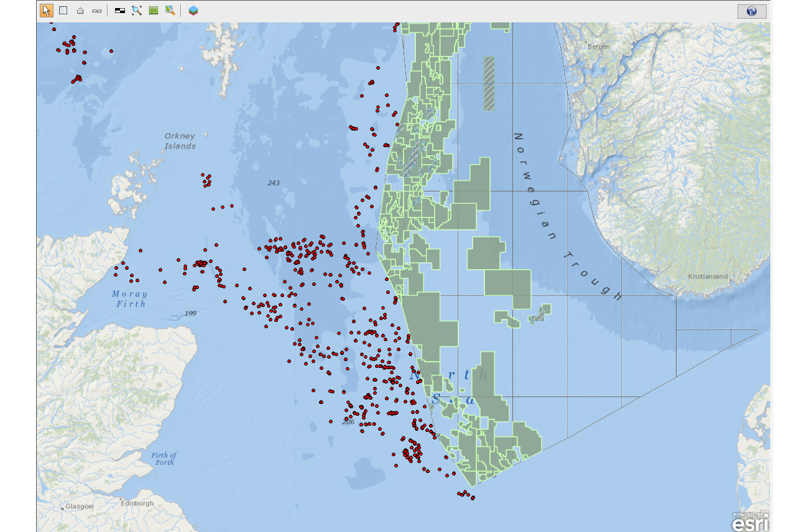809x532 pixels.
Task: Click the depth value 199
Action: pyautogui.click(x=190, y=313)
